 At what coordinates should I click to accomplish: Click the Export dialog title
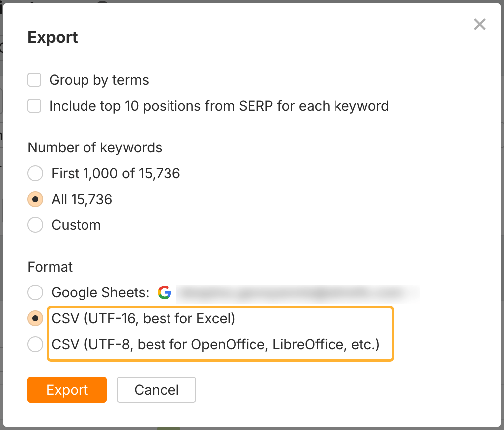pos(52,37)
